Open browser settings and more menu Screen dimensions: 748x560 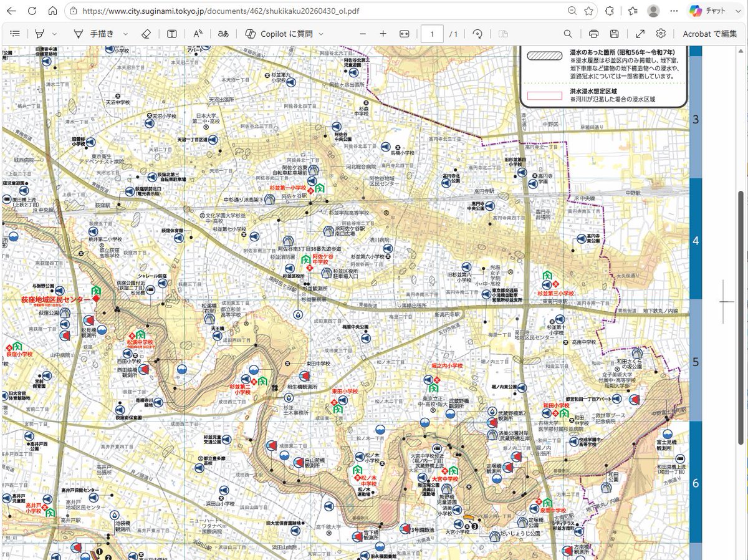point(674,11)
